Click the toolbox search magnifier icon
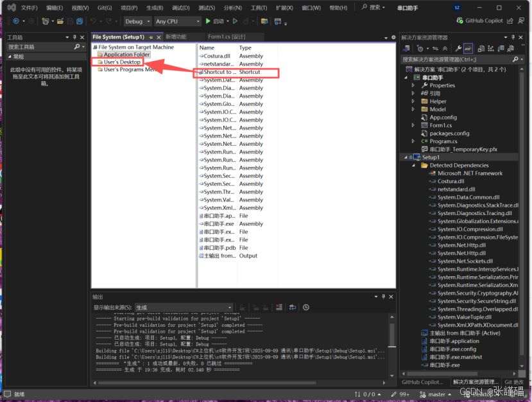The image size is (532, 402). pos(77,46)
